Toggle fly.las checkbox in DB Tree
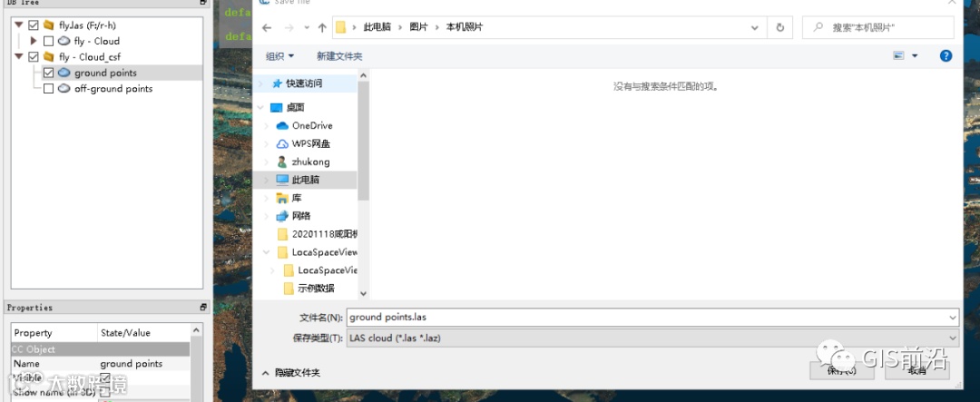The width and height of the screenshot is (980, 402). [x=34, y=25]
